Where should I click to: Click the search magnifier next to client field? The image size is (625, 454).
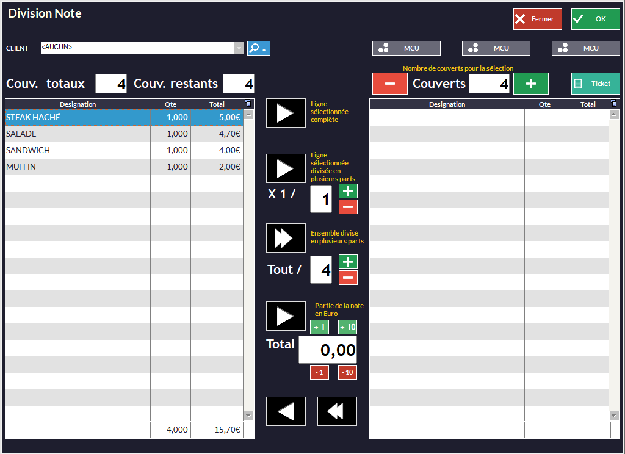point(258,47)
